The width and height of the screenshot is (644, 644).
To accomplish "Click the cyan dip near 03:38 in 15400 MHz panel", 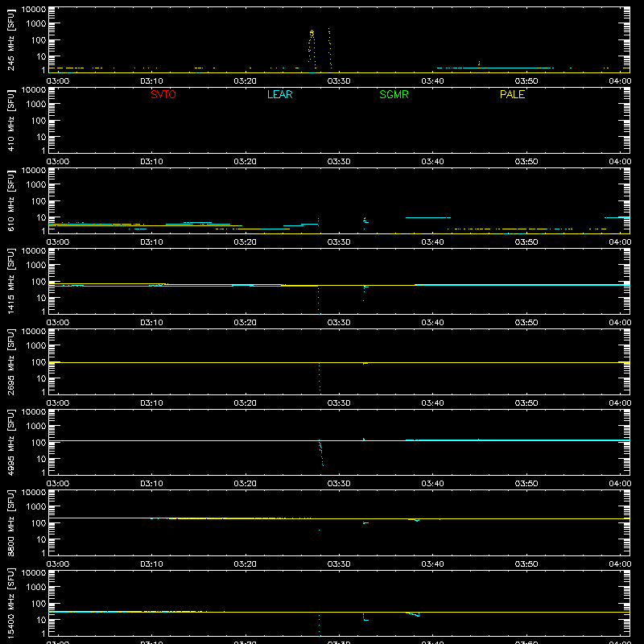I will [413, 614].
